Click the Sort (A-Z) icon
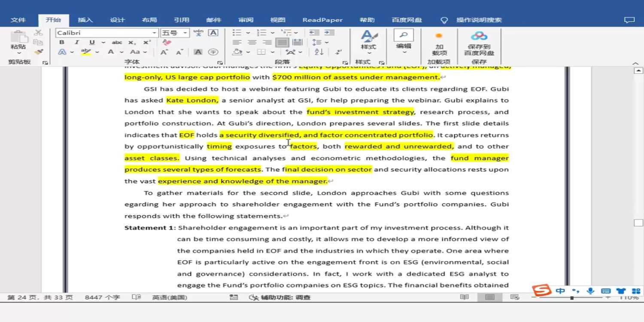The width and height of the screenshot is (644, 322). [319, 52]
